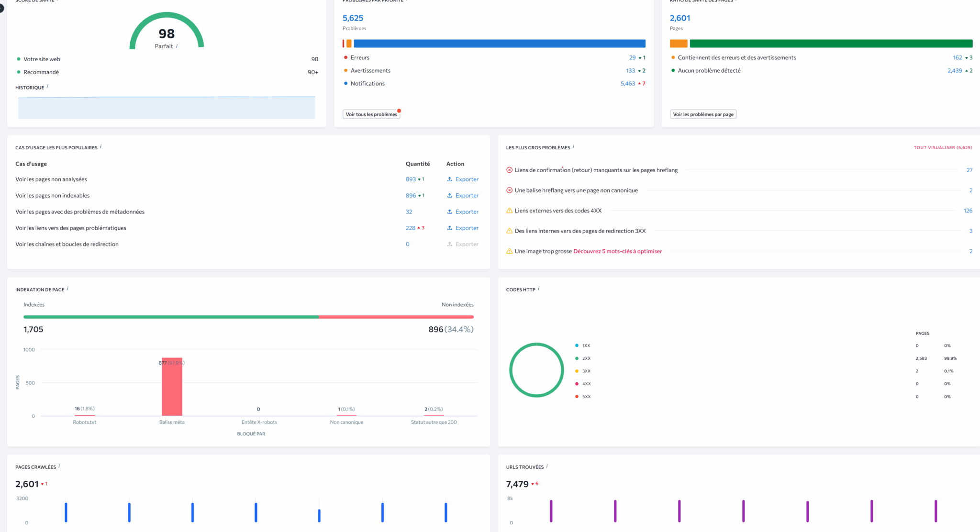Click the export icon for non-indexable pages

click(449, 195)
